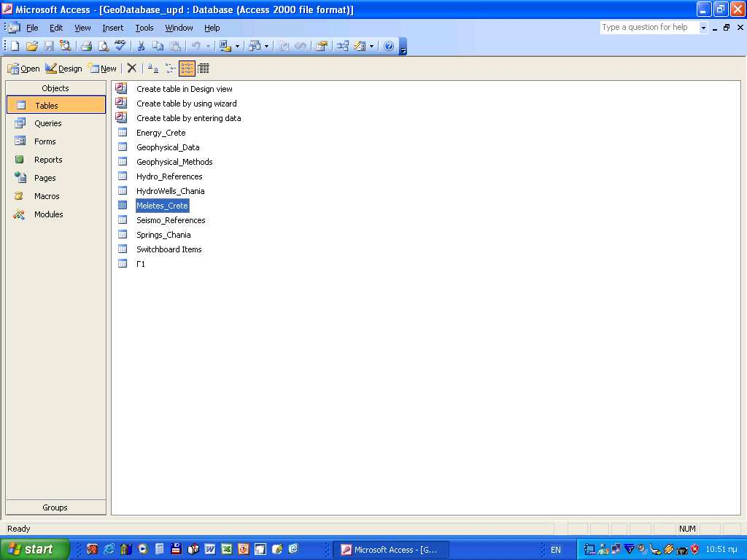The width and height of the screenshot is (747, 560).
Task: Click the Objects bar header
Action: coord(55,88)
